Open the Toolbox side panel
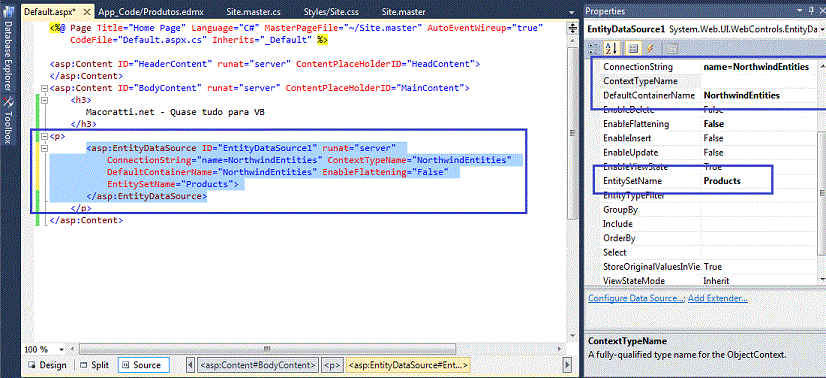The image size is (826, 378). (7, 121)
